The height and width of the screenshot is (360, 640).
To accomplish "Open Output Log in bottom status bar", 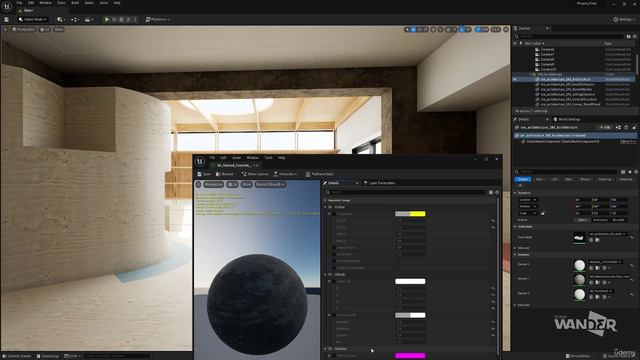I will tap(48, 356).
